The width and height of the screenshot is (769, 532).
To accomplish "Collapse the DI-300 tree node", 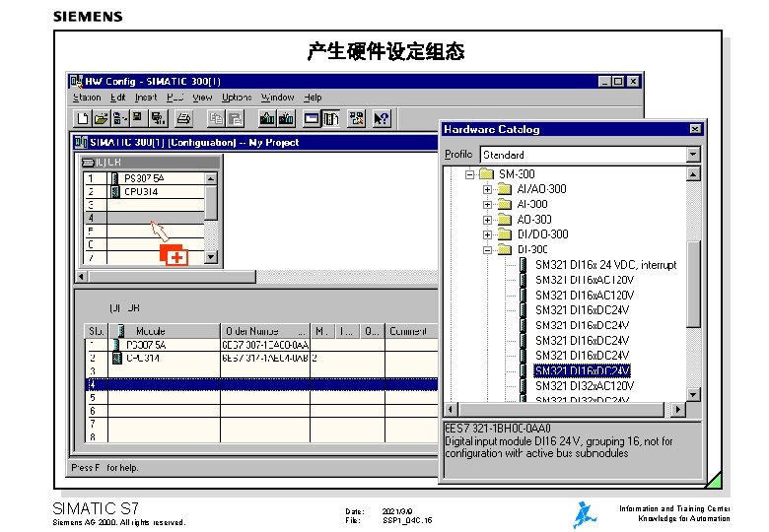I will coord(487,250).
